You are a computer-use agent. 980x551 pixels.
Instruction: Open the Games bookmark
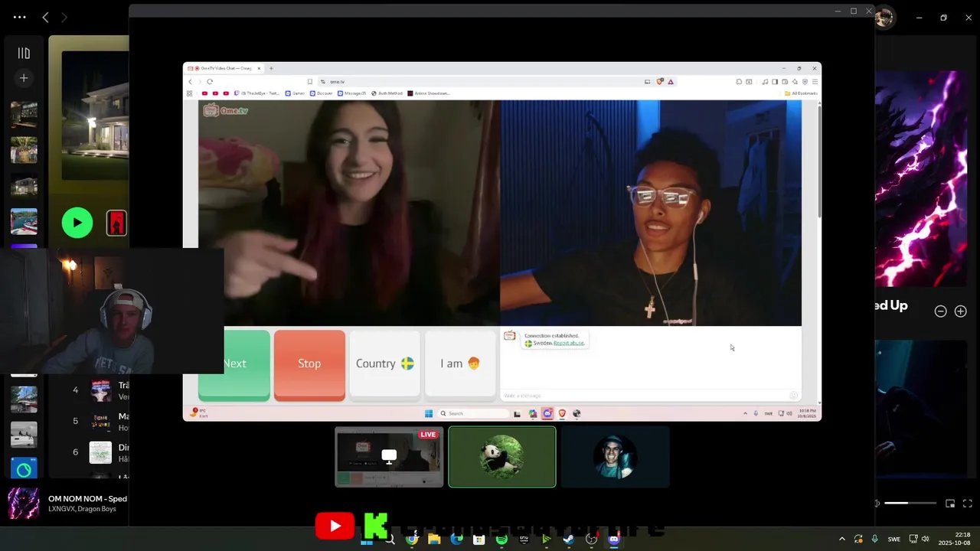[295, 93]
